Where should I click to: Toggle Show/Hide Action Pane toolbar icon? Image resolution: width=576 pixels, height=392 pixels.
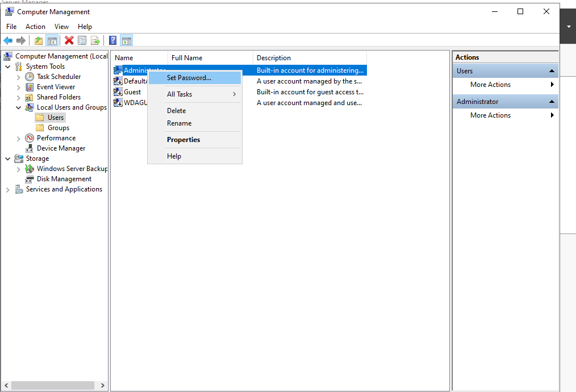126,40
